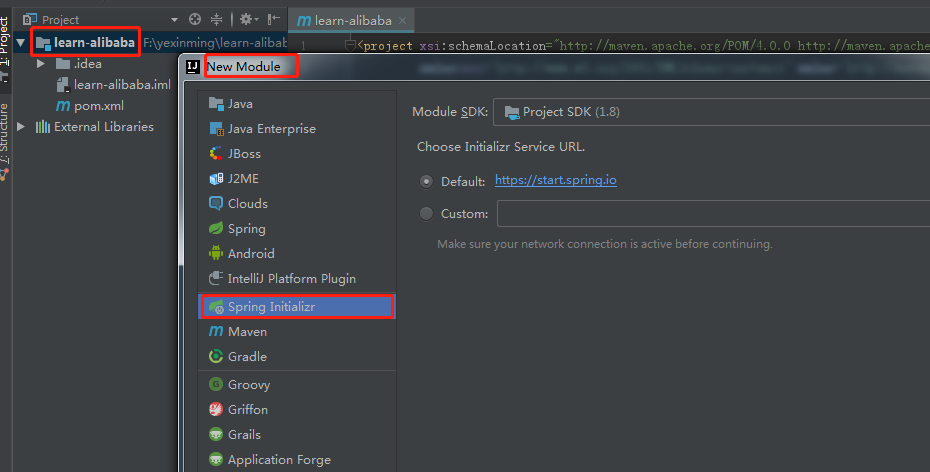Click the IntelliJ logo in New Module title
930x472 pixels.
coord(193,66)
